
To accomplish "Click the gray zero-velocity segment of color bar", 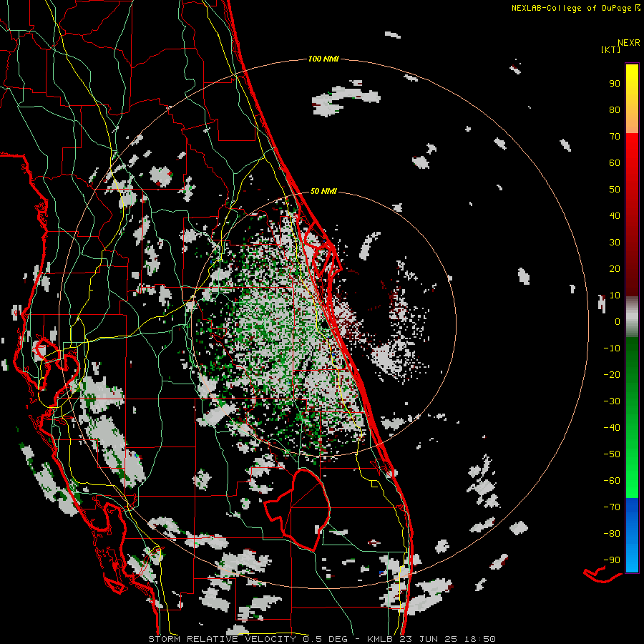I will [632, 317].
